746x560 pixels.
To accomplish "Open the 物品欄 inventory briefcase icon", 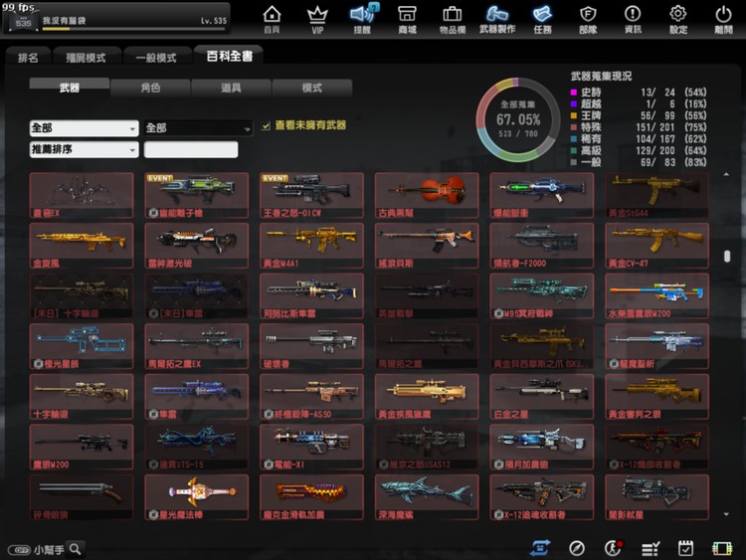I will coord(452,18).
